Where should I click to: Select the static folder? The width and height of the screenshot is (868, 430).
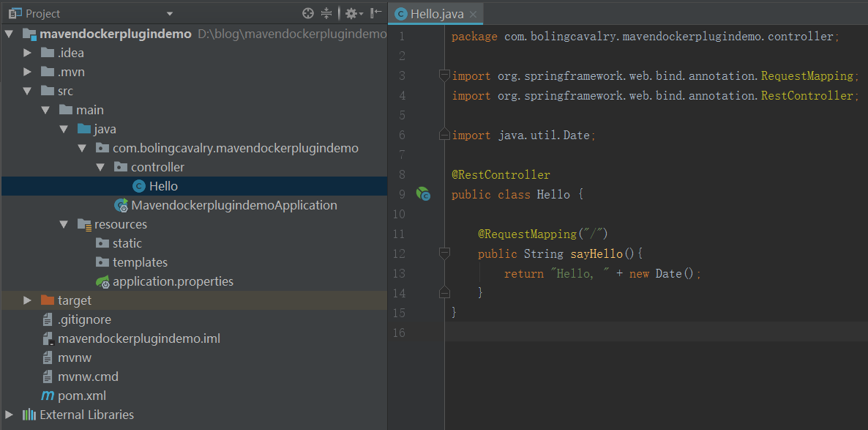(x=127, y=243)
